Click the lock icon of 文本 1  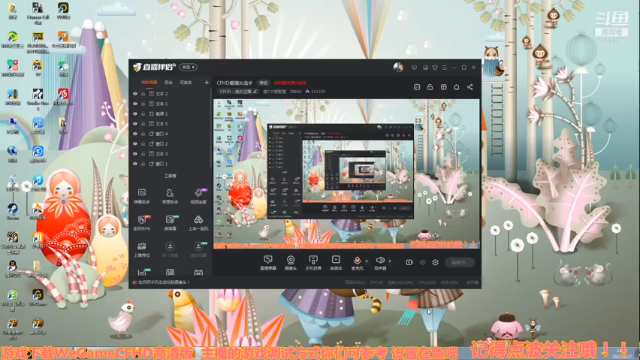(143, 104)
